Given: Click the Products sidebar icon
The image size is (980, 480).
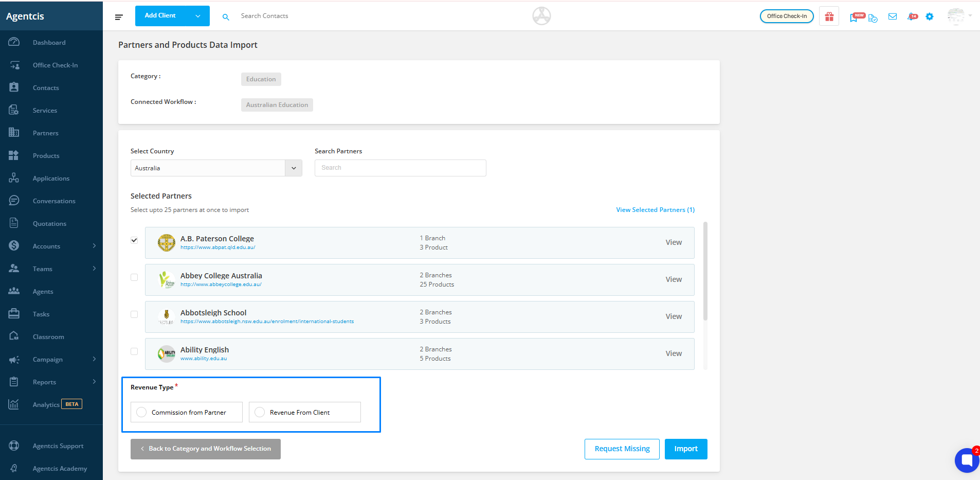Looking at the screenshot, I should pyautogui.click(x=14, y=155).
